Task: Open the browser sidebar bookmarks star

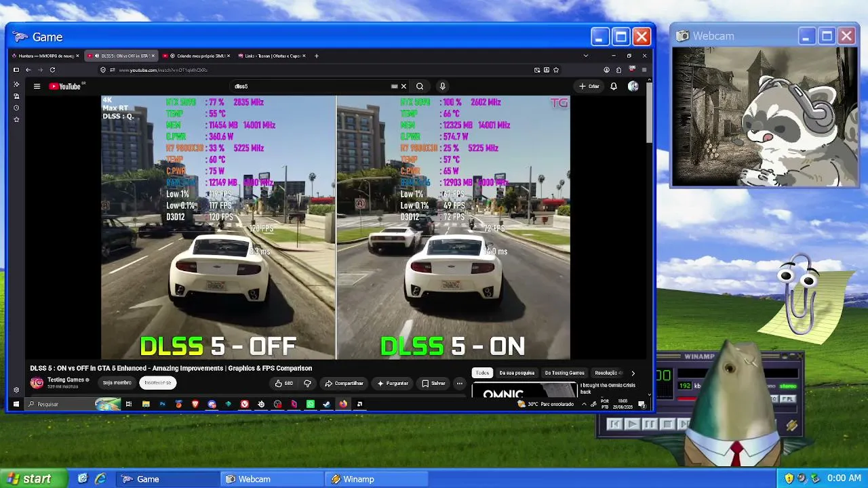Action: 16,119
